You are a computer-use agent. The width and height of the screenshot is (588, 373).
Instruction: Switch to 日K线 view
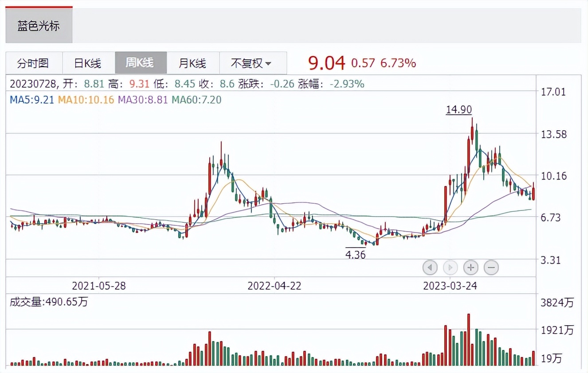(x=88, y=63)
